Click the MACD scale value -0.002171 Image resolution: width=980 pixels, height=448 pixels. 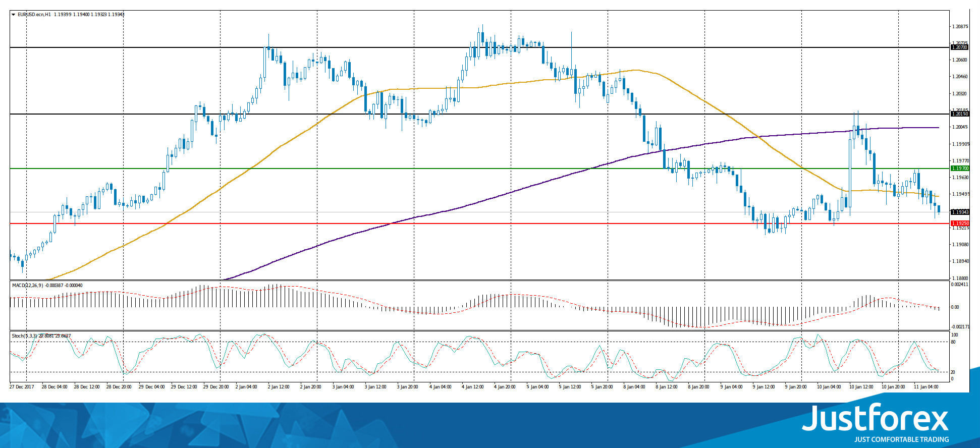click(x=959, y=327)
